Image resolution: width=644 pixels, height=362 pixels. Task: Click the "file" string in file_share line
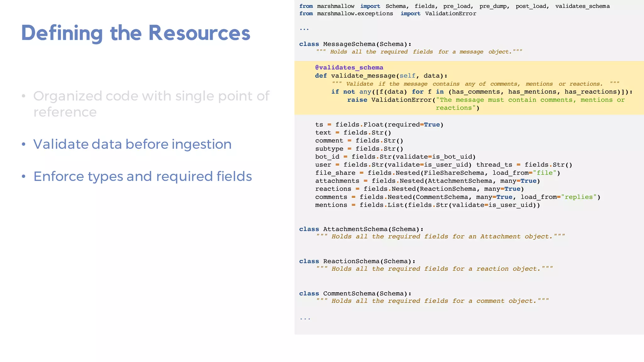coord(545,173)
